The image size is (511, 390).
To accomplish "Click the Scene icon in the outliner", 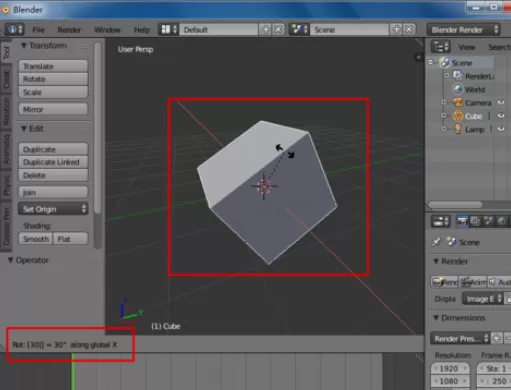I will 445,63.
